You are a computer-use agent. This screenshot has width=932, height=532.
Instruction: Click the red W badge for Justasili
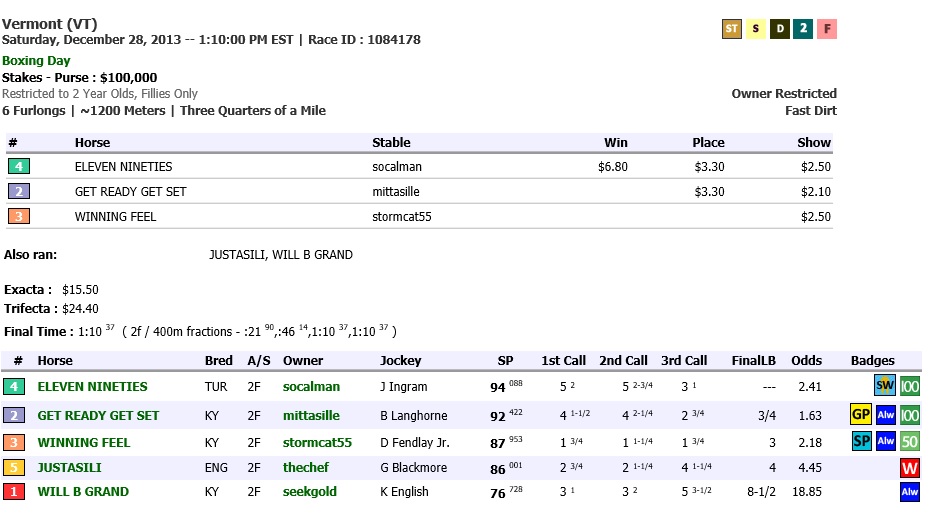(x=909, y=468)
